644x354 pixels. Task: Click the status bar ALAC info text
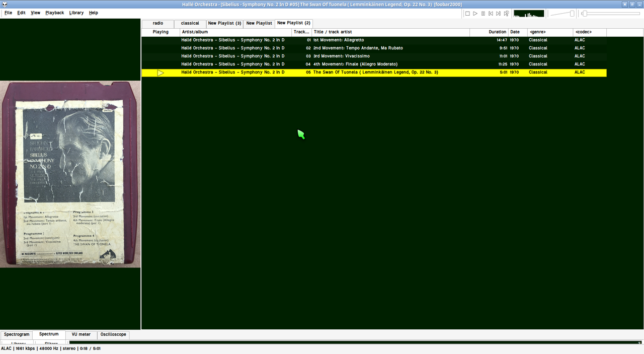(50, 348)
